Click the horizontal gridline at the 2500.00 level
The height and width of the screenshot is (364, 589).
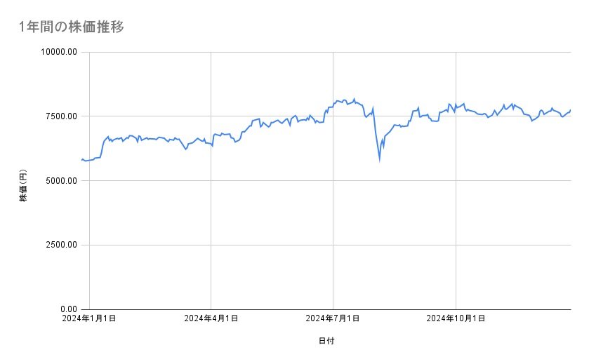click(281, 245)
